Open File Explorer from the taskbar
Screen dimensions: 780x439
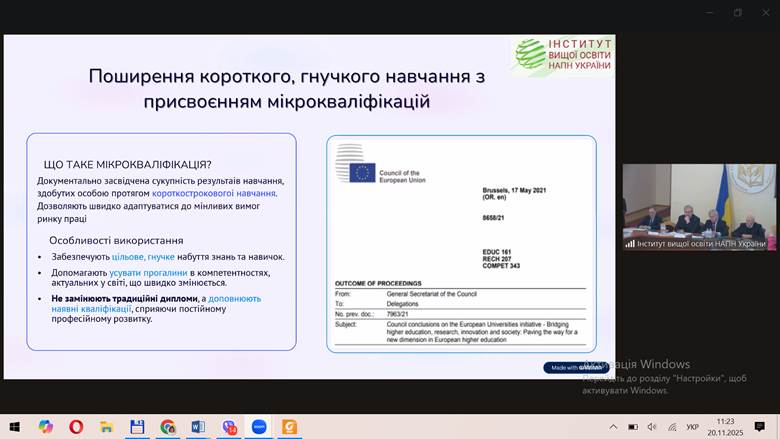coord(106,427)
